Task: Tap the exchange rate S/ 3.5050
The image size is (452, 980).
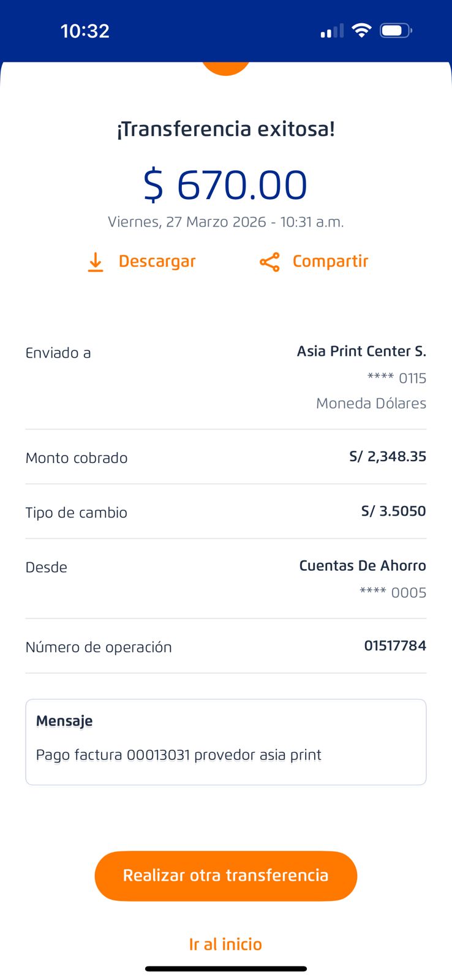Action: (x=393, y=511)
